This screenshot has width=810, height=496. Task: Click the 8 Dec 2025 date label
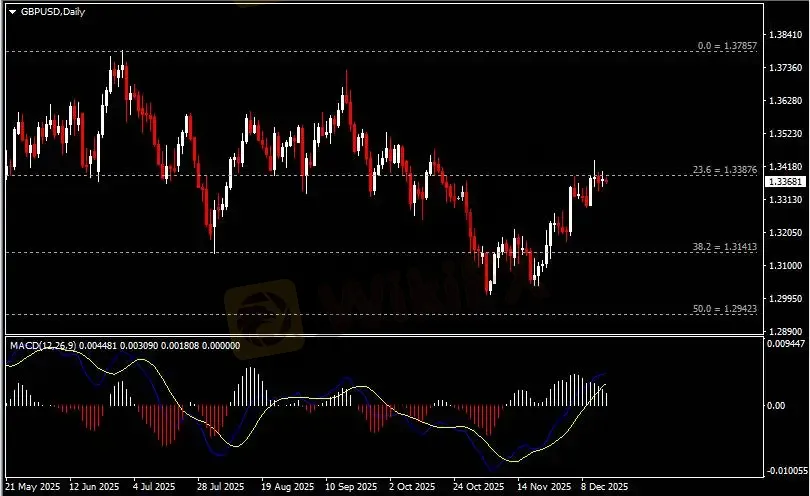point(604,487)
